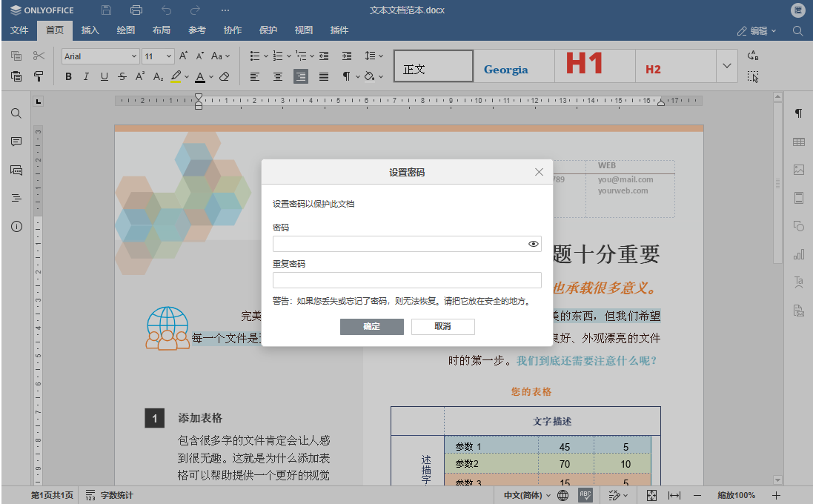Switch to the 参考 tab
The width and height of the screenshot is (813, 504).
click(197, 30)
